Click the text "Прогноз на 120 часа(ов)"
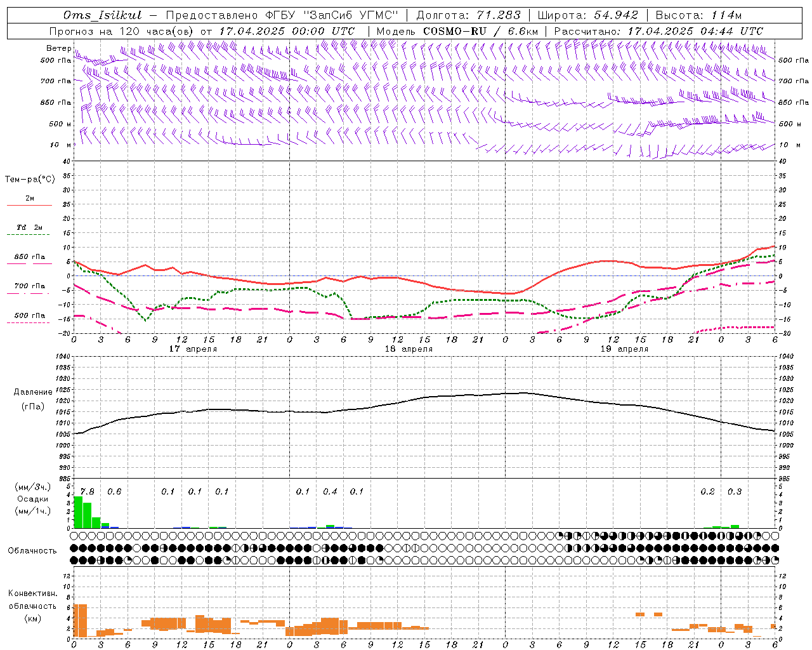 (122, 31)
